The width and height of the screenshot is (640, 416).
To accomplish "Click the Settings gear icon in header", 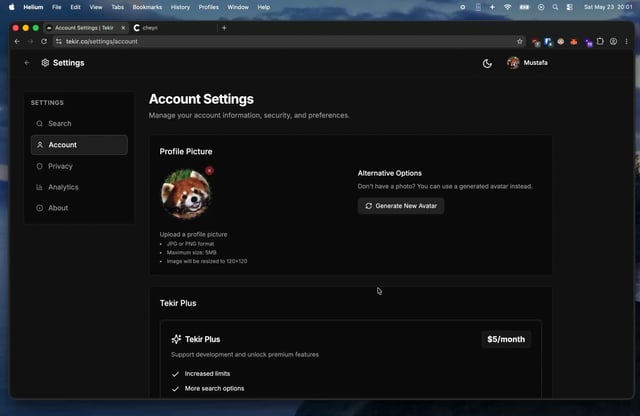I will (x=45, y=63).
